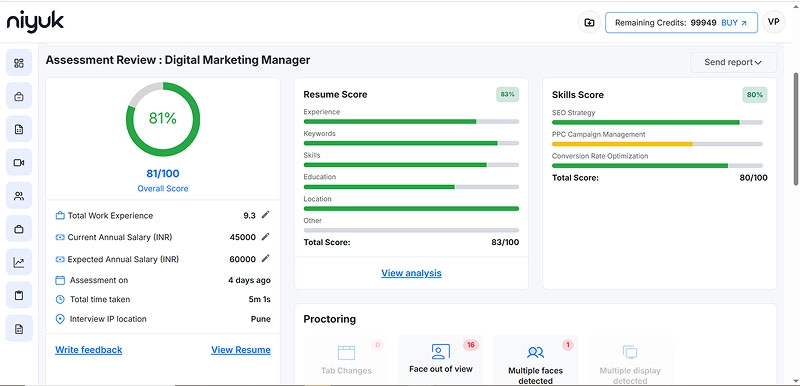This screenshot has width=800, height=386.
Task: Click the SEO Strategy score bar
Action: tap(657, 122)
